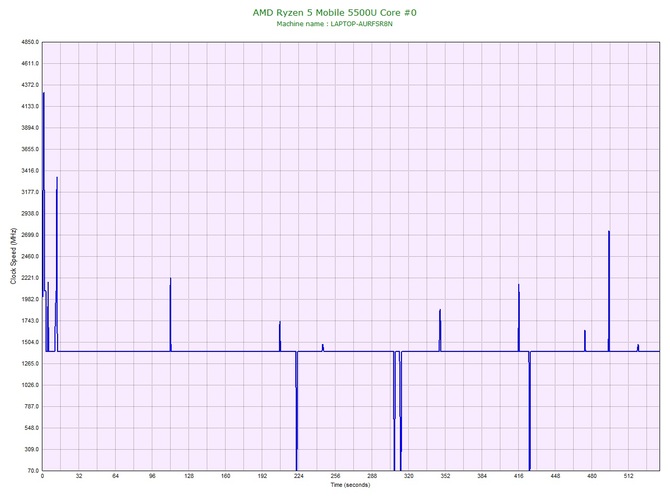The image size is (670, 502).
Task: Click the 480 seconds x-axis tick label
Action: 592,476
